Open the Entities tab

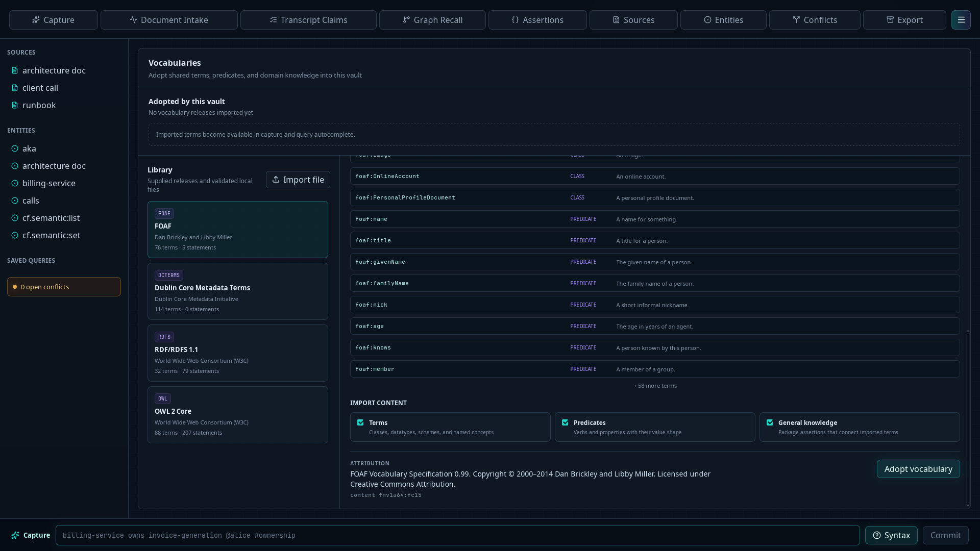pyautogui.click(x=723, y=20)
